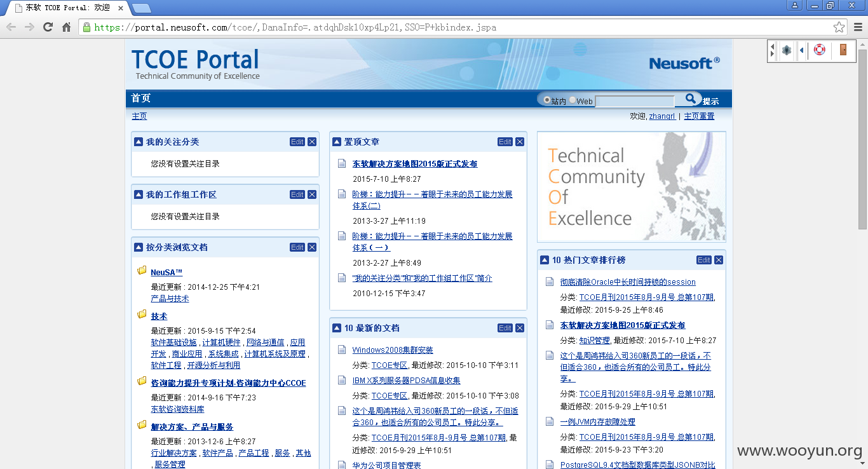Click document icon beside 一例JVM内存故障处理
The image size is (868, 469).
tap(550, 421)
